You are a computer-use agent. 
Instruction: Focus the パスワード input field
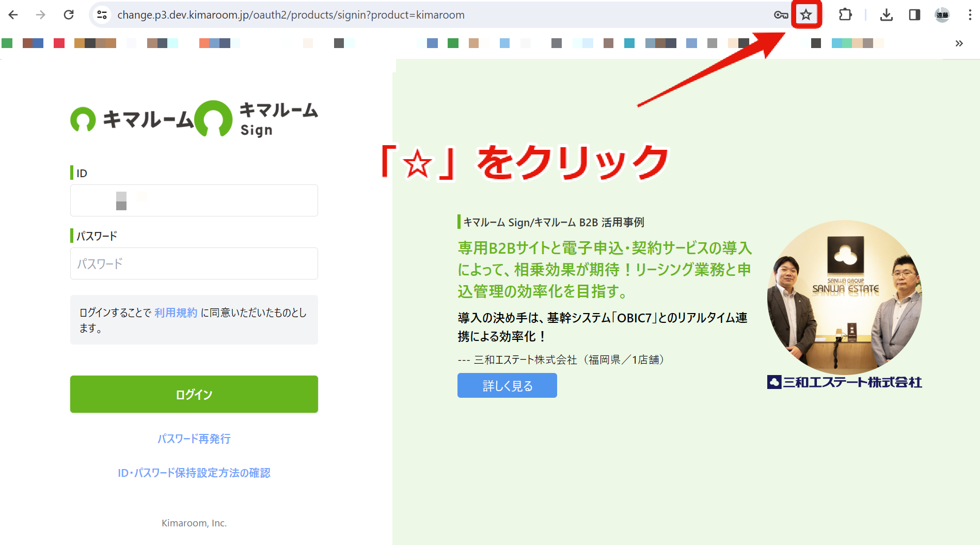point(194,263)
